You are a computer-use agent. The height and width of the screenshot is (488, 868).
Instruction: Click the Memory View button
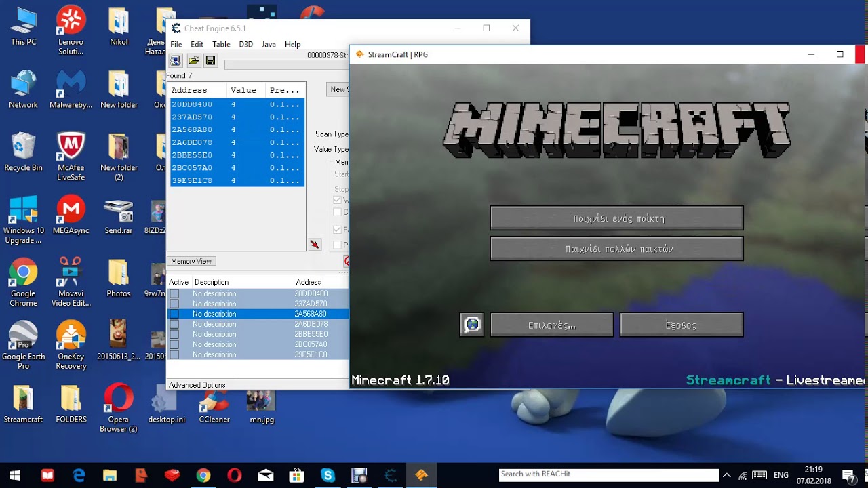tap(191, 261)
